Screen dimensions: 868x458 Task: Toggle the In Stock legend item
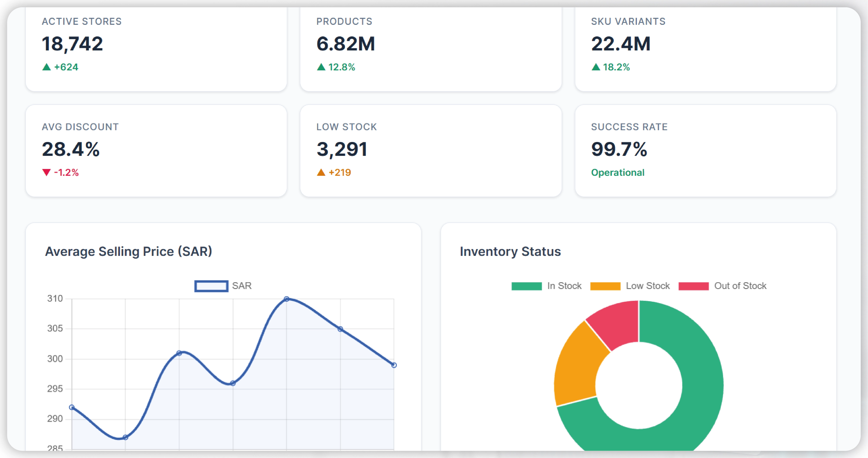[x=546, y=286]
